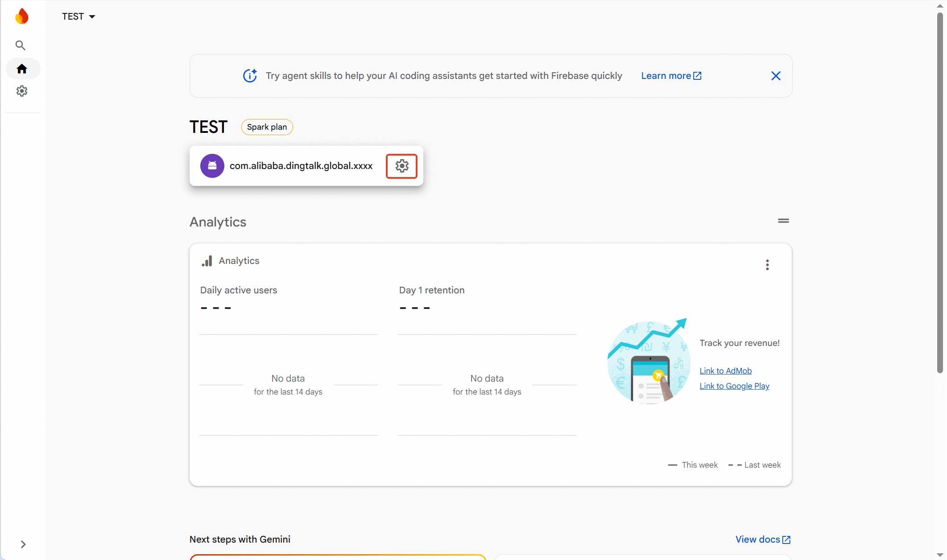This screenshot has width=947, height=560.
Task: Open the sidebar search icon
Action: 21,45
